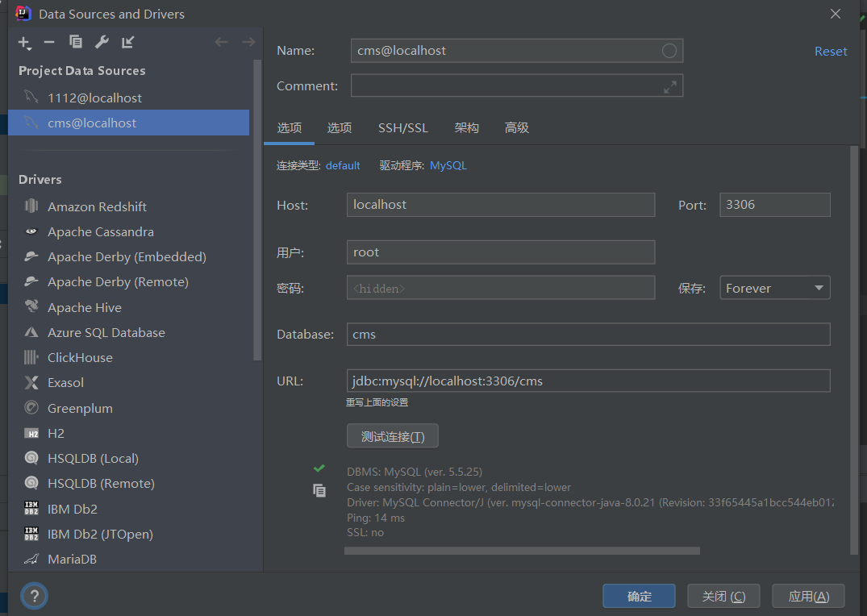
Task: Duplicate the selected data source
Action: (76, 42)
